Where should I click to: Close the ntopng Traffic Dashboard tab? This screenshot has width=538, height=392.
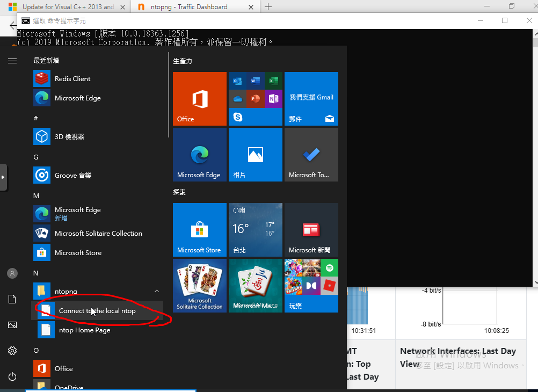251,7
